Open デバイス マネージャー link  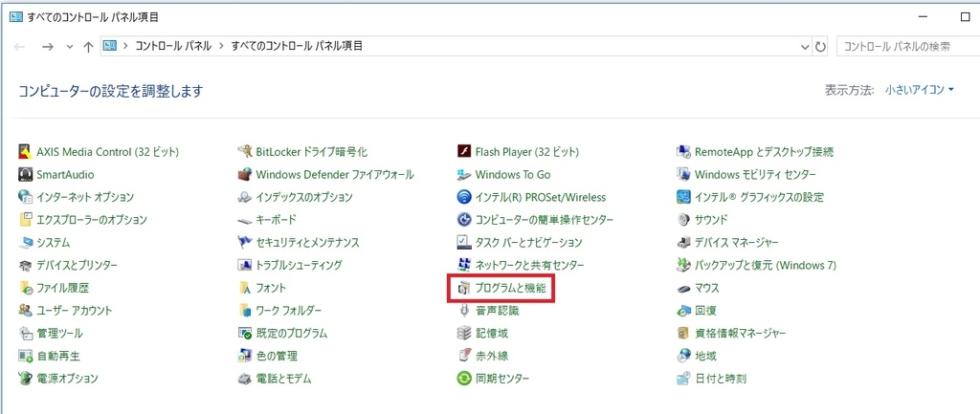pos(736,242)
